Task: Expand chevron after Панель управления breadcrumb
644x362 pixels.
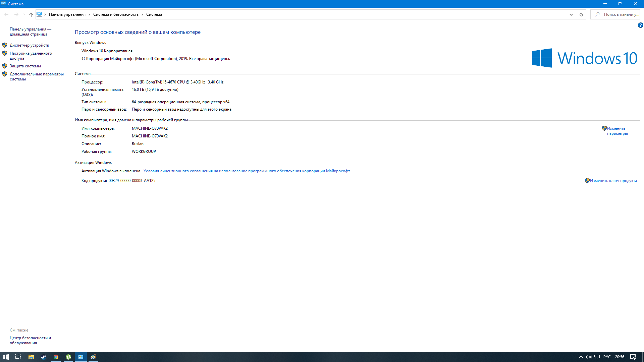Action: [89, 14]
